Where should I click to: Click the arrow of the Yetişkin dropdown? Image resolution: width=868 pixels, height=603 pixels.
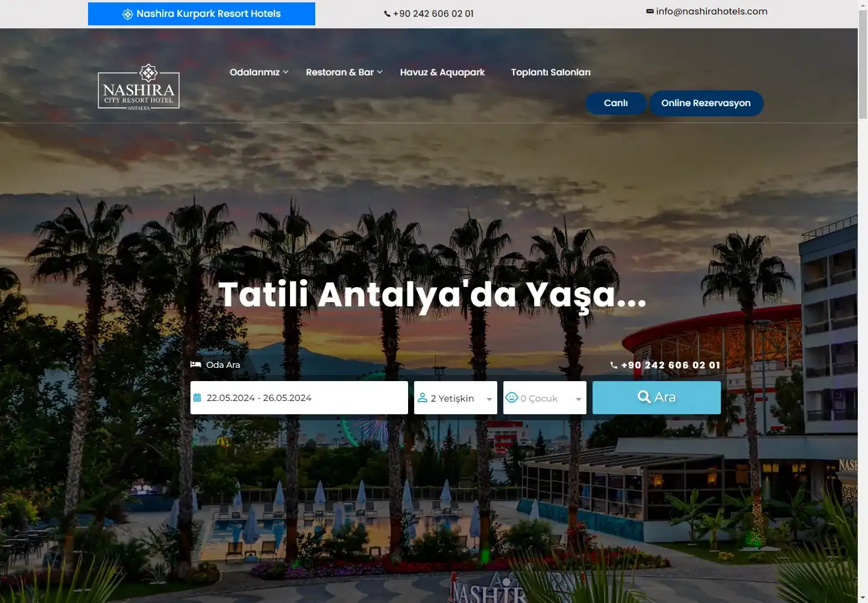489,399
